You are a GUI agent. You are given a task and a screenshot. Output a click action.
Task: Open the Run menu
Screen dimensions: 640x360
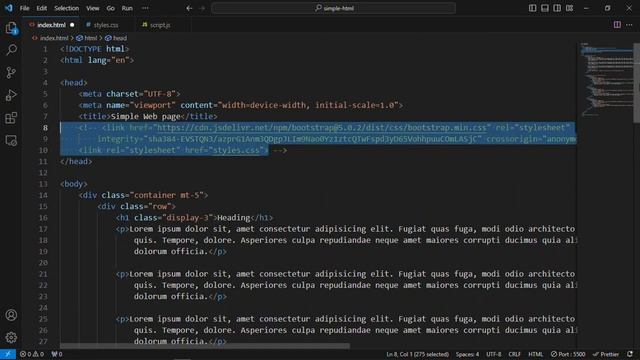(127, 8)
